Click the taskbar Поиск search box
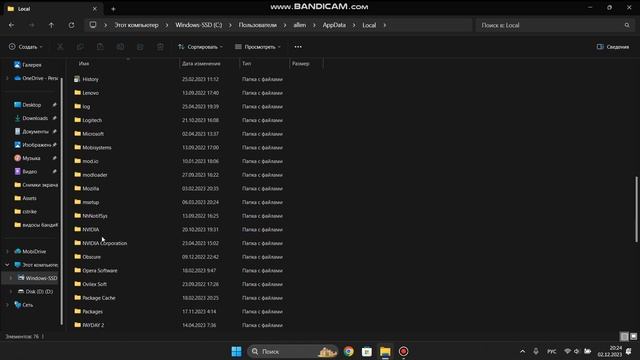 (x=292, y=351)
